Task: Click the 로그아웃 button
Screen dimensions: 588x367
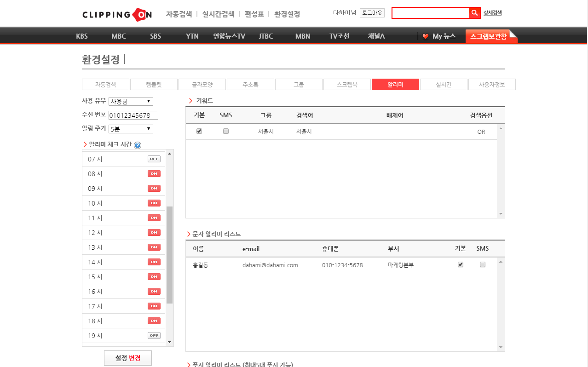Action: (372, 13)
